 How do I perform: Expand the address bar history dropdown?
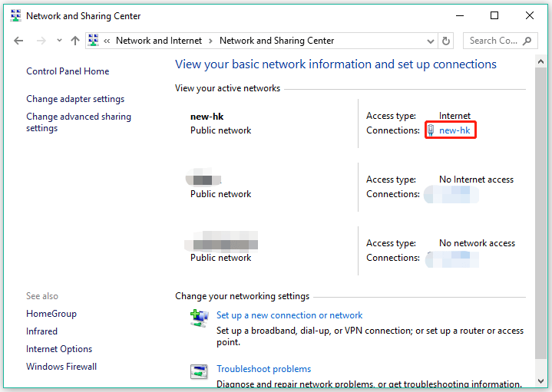pyautogui.click(x=430, y=41)
